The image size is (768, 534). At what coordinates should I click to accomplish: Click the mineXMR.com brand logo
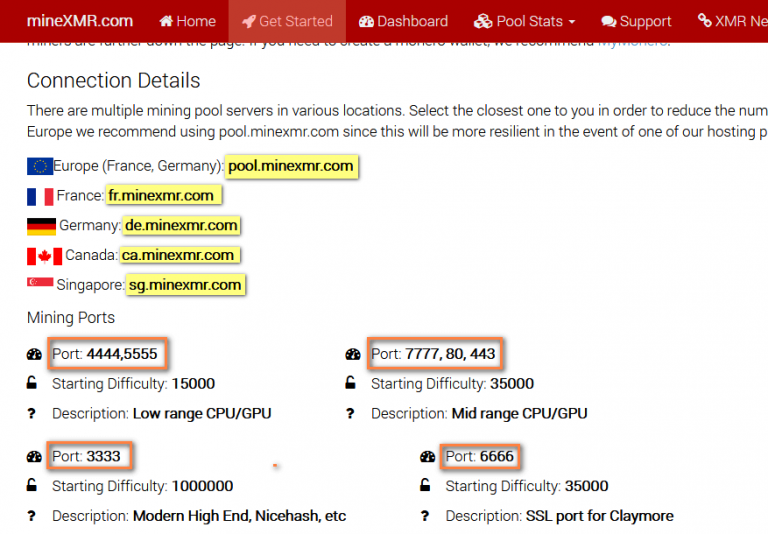coord(80,20)
